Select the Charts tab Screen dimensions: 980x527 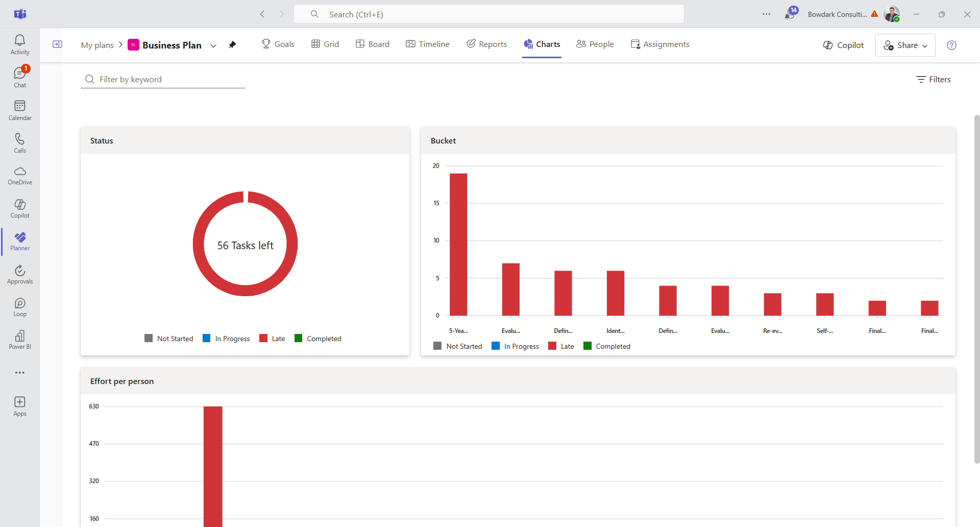click(542, 44)
